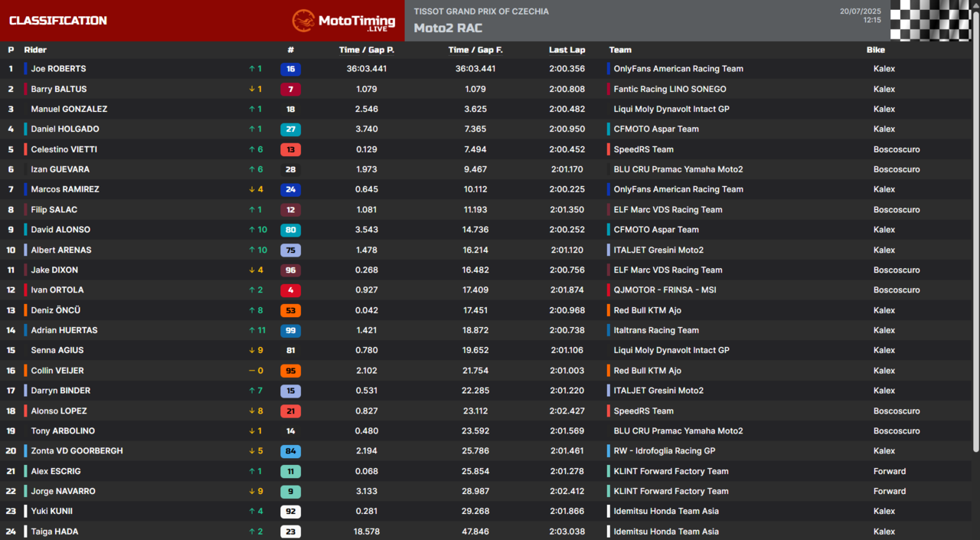Click Tissot Grand Prix of Czechia text
The height and width of the screenshot is (540, 980).
click(481, 11)
